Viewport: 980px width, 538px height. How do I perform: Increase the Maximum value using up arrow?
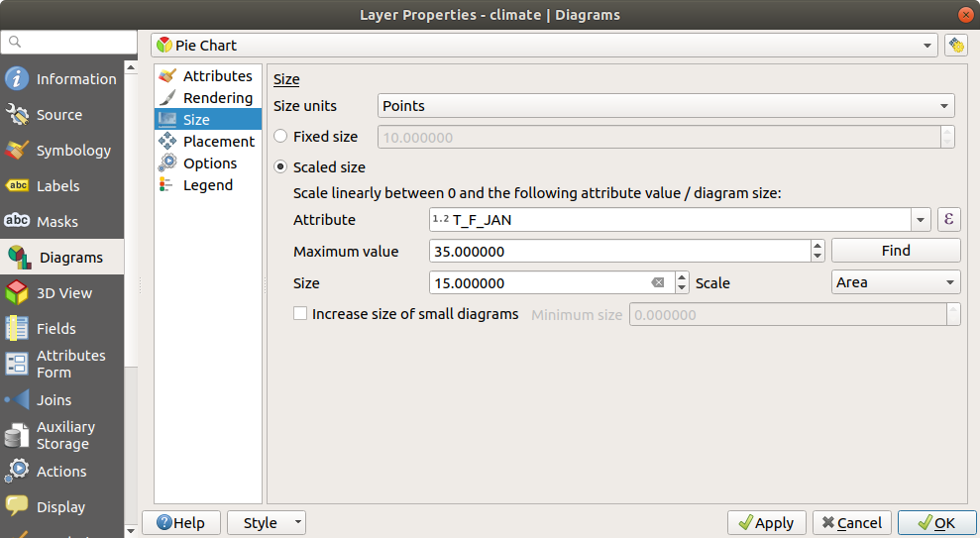817,246
